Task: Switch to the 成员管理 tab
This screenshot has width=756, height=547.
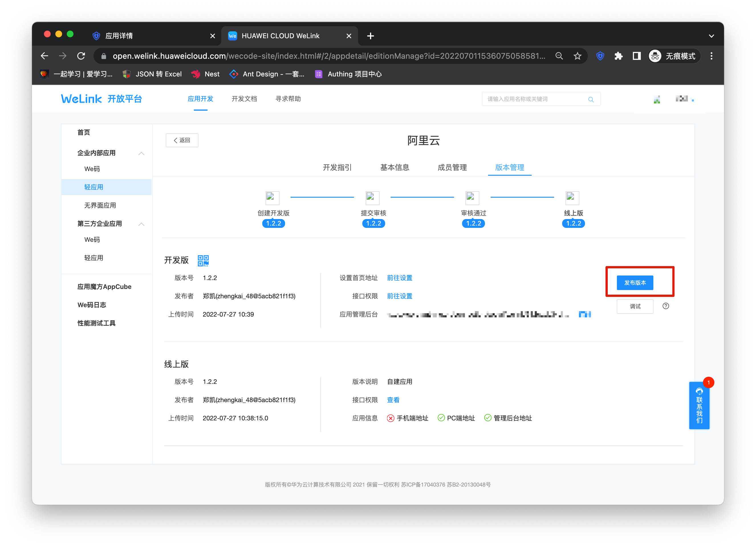Action: [x=452, y=167]
